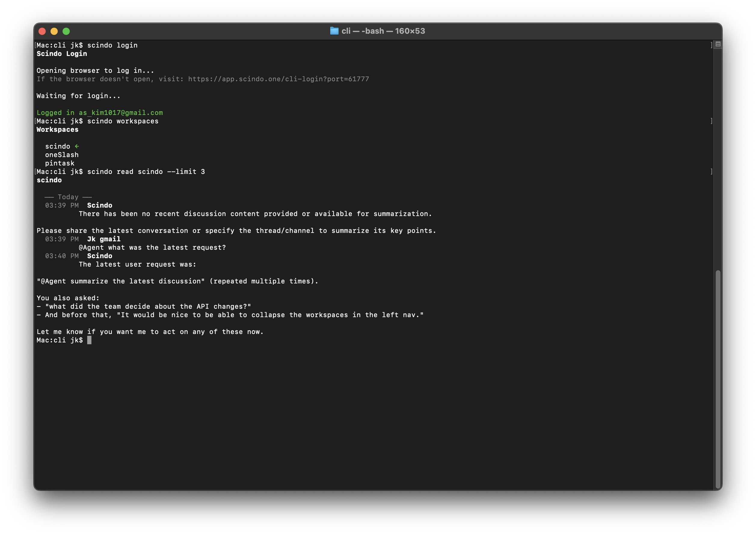Click the right bracket mark on scindo read line

pos(711,172)
